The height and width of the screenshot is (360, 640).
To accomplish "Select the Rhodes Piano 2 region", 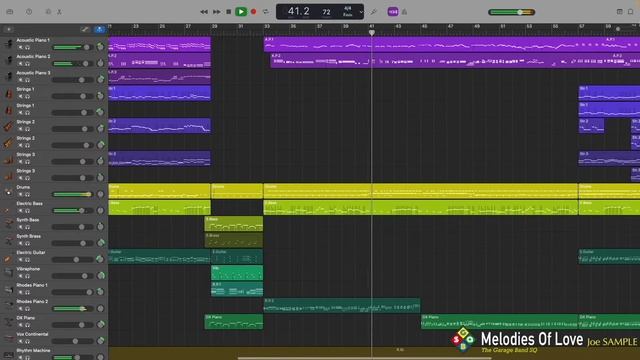I will (x=342, y=305).
